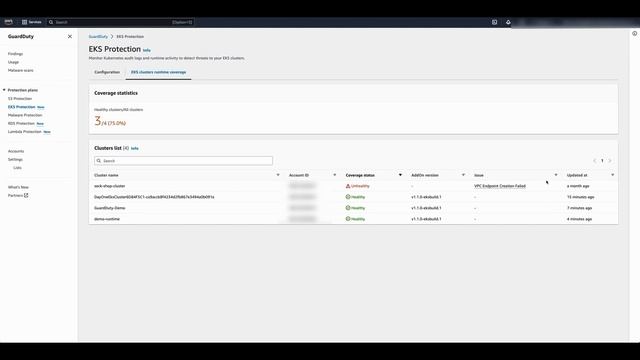Go to next page of clusters
This screenshot has height=360, width=640.
pos(610,161)
